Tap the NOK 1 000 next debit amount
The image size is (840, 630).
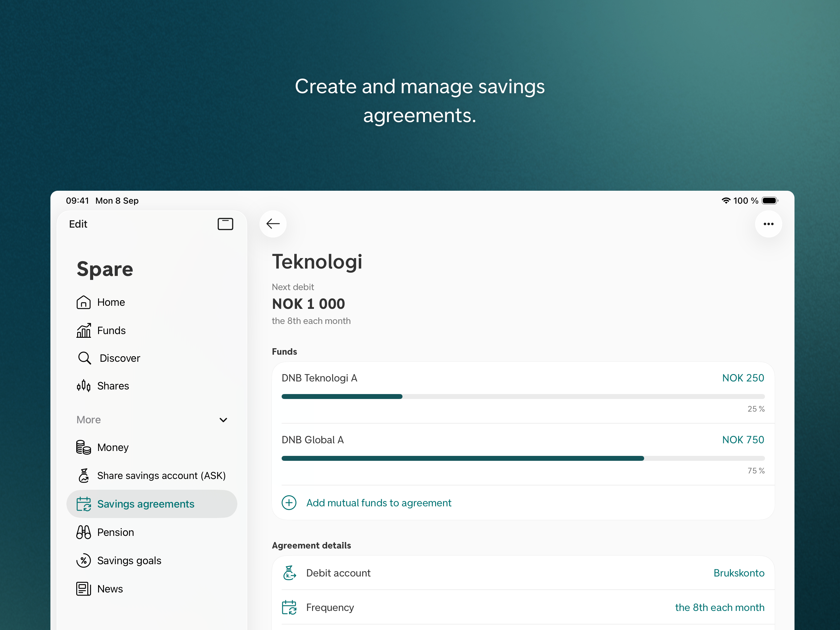(x=308, y=304)
